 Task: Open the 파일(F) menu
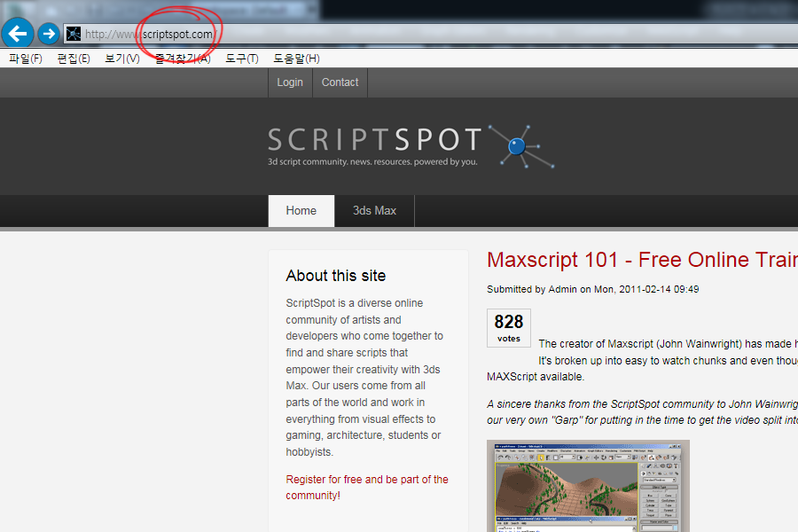(x=26, y=59)
